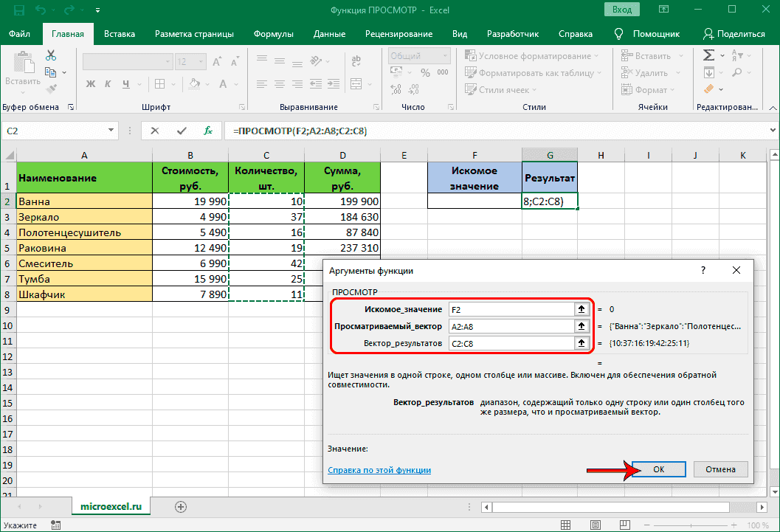Expand the Copy button dropdown arrow
This screenshot has height=532, width=780.
pyautogui.click(x=64, y=73)
